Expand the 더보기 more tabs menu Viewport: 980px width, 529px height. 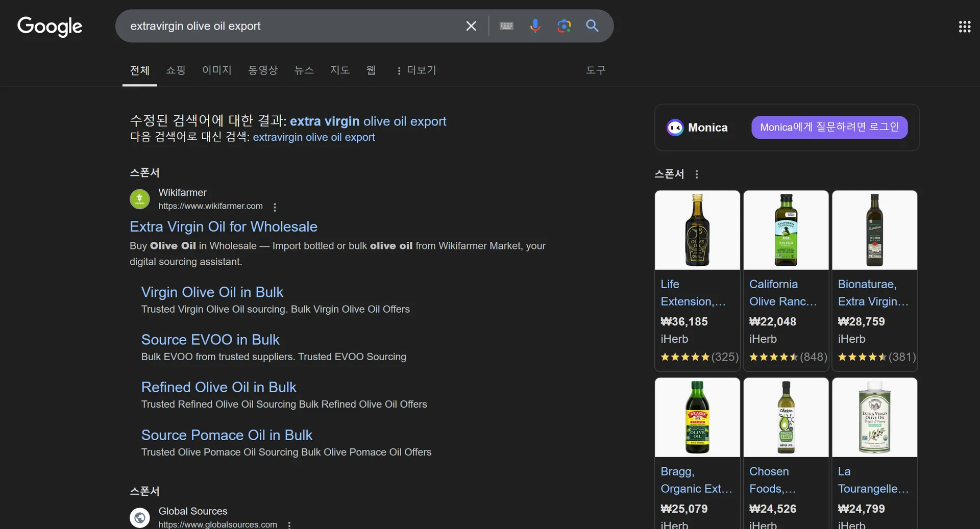pyautogui.click(x=416, y=70)
